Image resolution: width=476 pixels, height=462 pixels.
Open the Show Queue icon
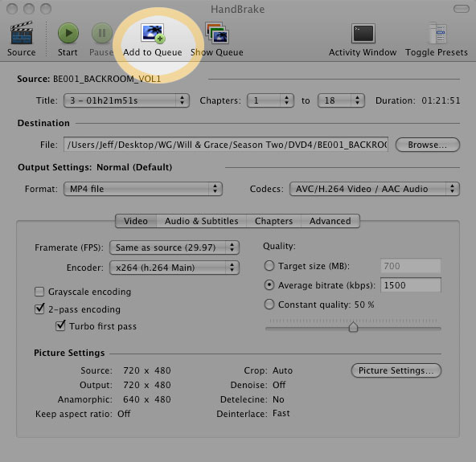(x=217, y=33)
